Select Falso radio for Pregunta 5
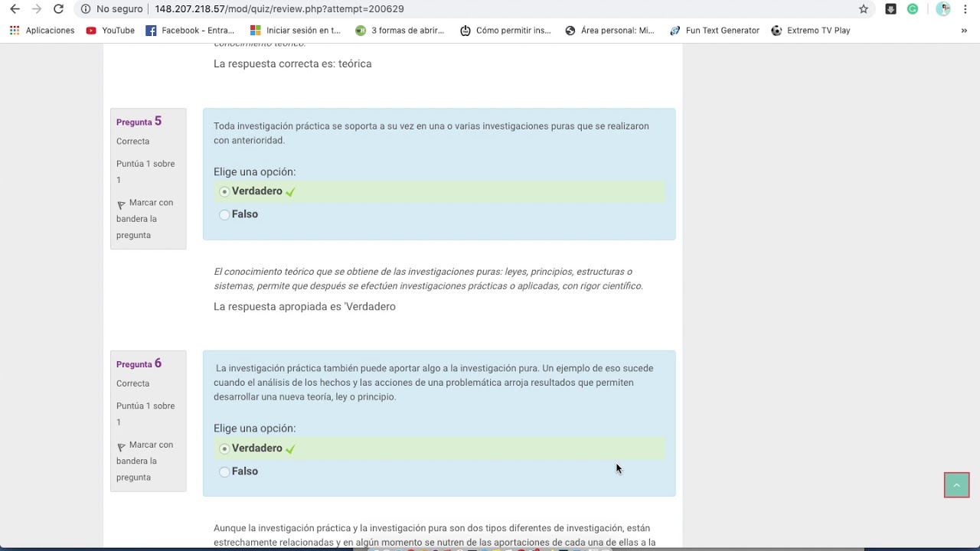Viewport: 980px width, 551px height. [224, 215]
